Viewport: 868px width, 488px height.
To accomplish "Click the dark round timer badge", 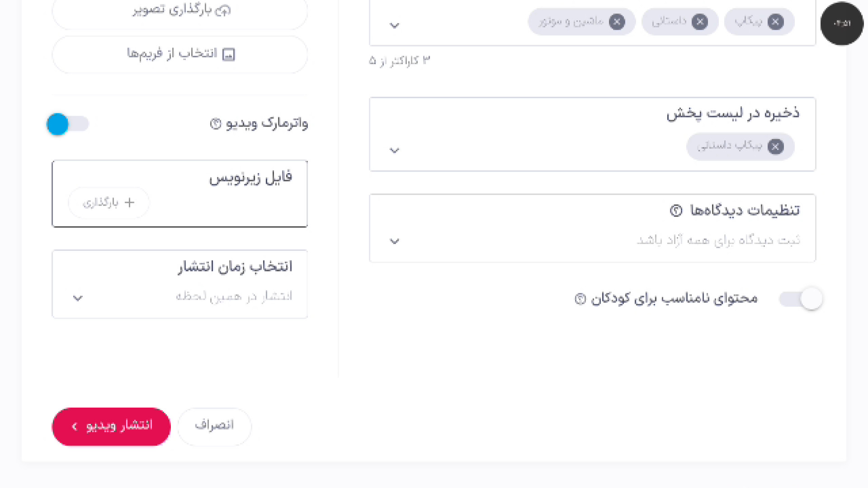I will pyautogui.click(x=842, y=23).
